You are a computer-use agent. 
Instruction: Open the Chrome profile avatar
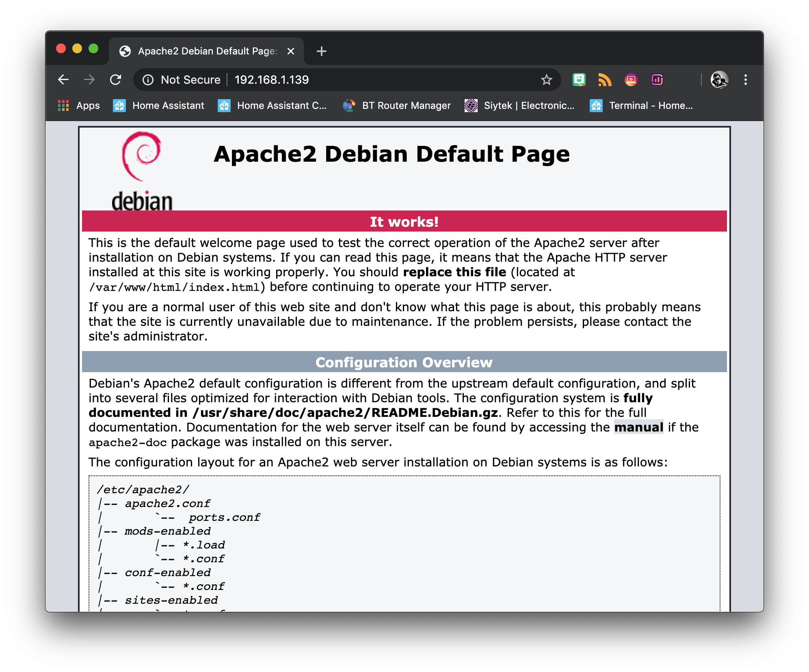(719, 80)
